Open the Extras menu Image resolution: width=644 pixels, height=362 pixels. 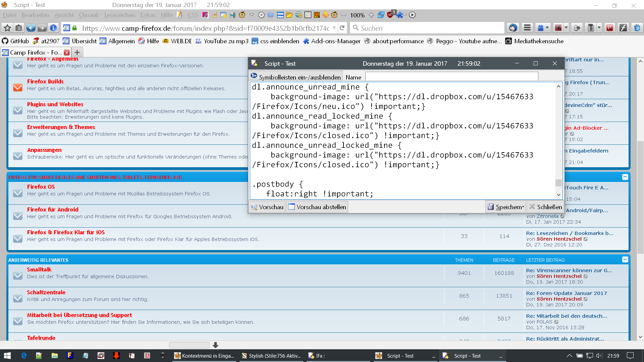coord(148,15)
